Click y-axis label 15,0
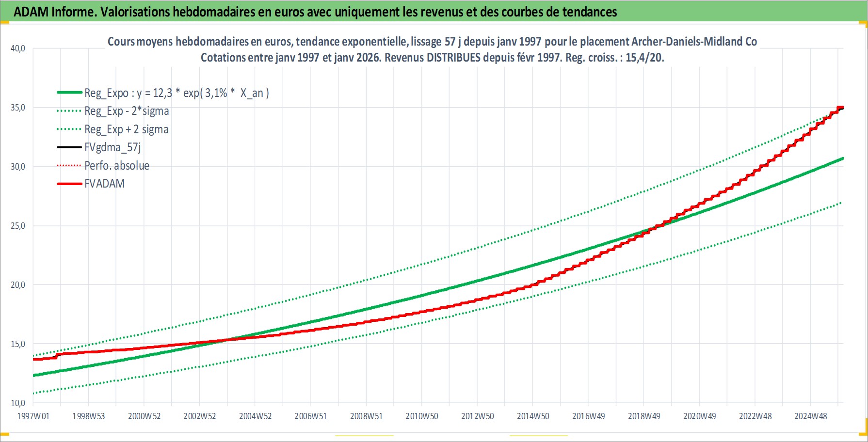The image size is (868, 442). pyautogui.click(x=18, y=344)
